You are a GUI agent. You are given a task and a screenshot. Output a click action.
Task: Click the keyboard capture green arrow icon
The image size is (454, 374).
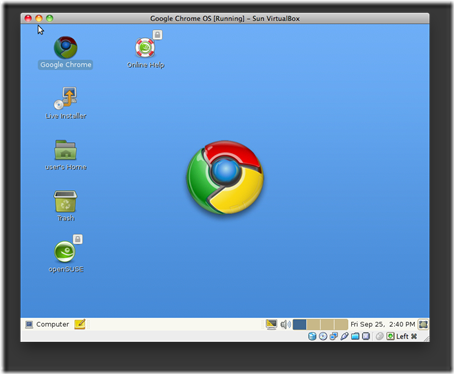click(390, 336)
